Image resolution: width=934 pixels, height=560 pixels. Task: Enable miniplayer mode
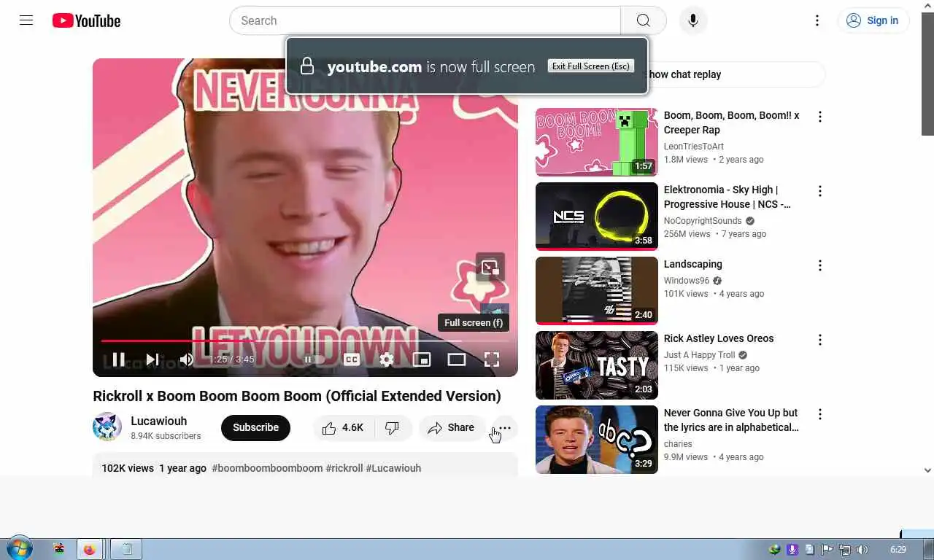422,359
